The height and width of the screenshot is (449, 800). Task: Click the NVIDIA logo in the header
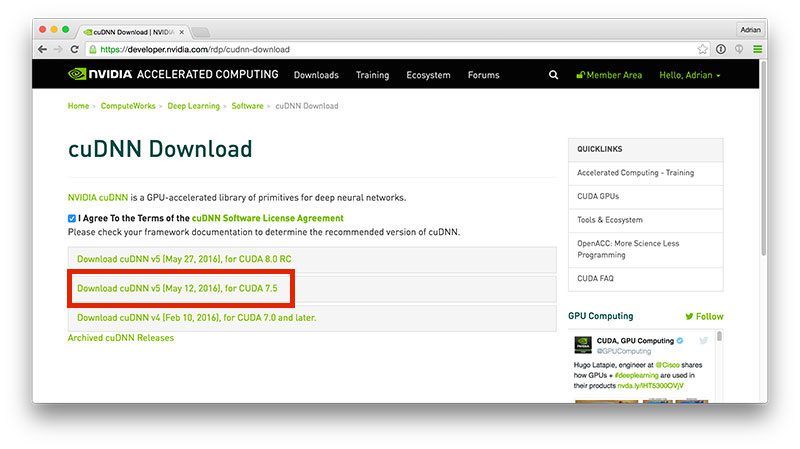tap(100, 74)
